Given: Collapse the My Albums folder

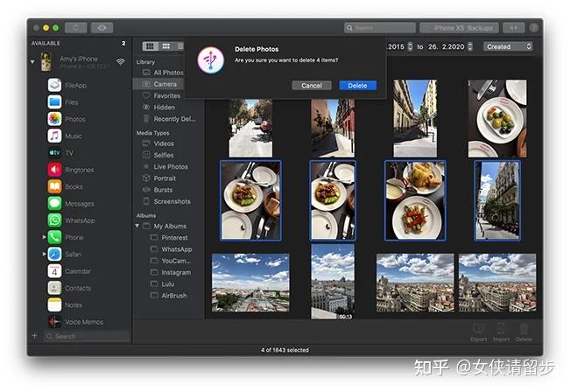Looking at the screenshot, I should pyautogui.click(x=137, y=226).
